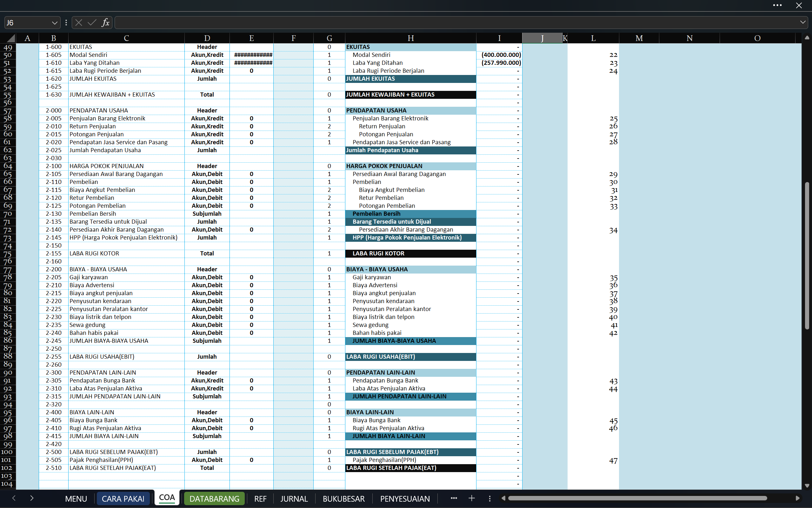Open the JURNAL sheet tab
Screen dimensions: 812x508
click(x=294, y=498)
